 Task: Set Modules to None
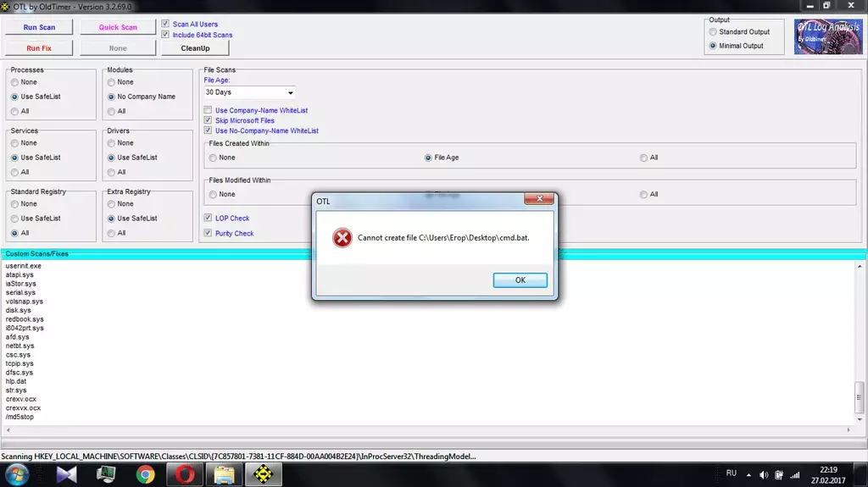(x=111, y=82)
